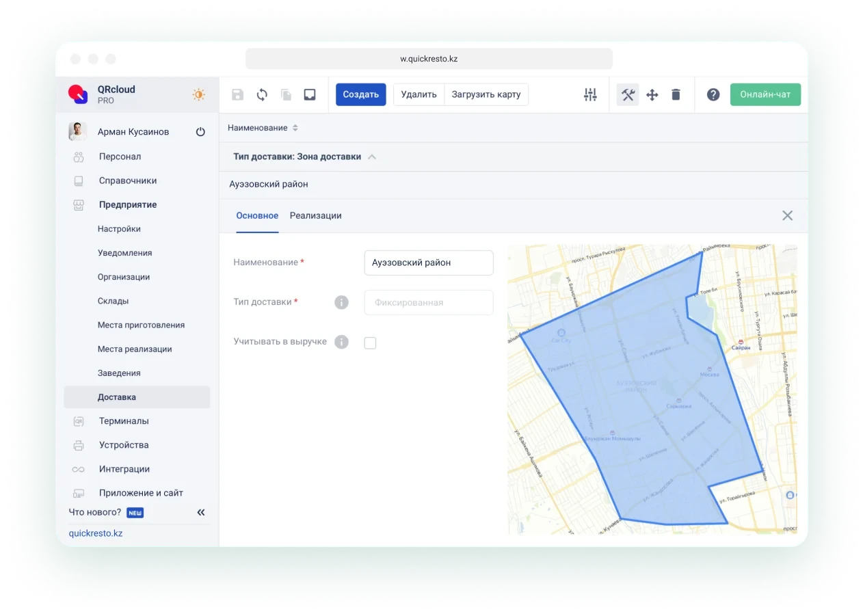Click the save floppy disk icon
This screenshot has width=863, height=616.
tap(237, 95)
